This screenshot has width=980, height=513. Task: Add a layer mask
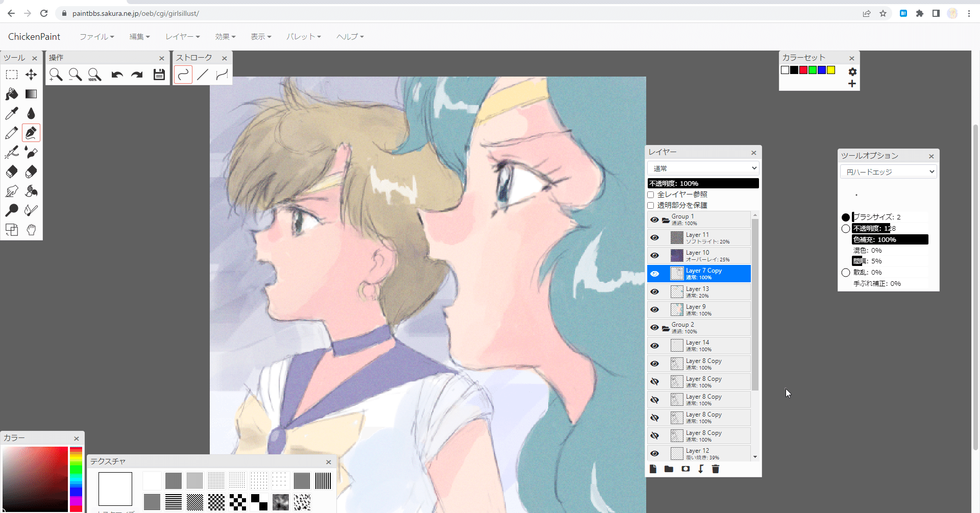[x=685, y=469]
